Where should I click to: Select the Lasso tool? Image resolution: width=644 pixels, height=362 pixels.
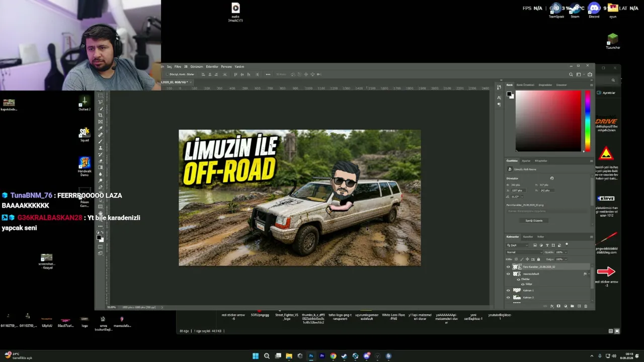(x=101, y=102)
